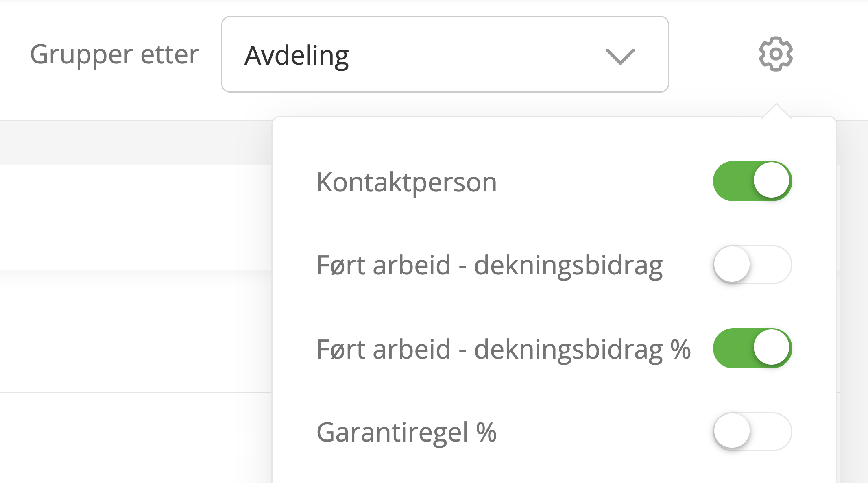Enable the Garantiregel % toggle
This screenshot has width=868, height=483.
(x=752, y=432)
